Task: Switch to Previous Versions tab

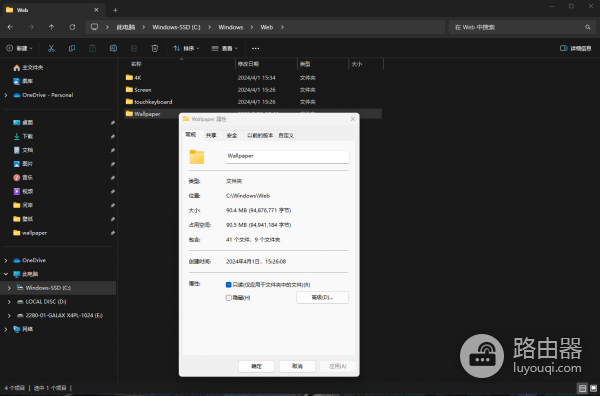Action: pos(260,135)
